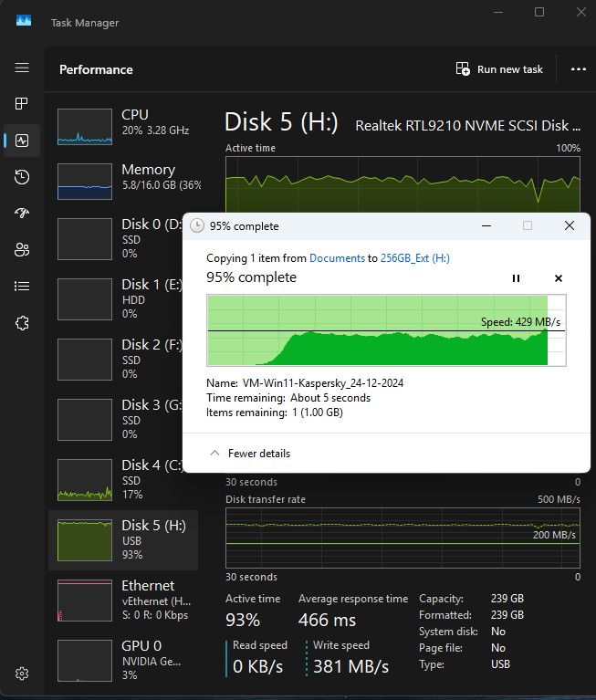This screenshot has height=700, width=596.
Task: Open the App history icon
Action: click(x=22, y=177)
